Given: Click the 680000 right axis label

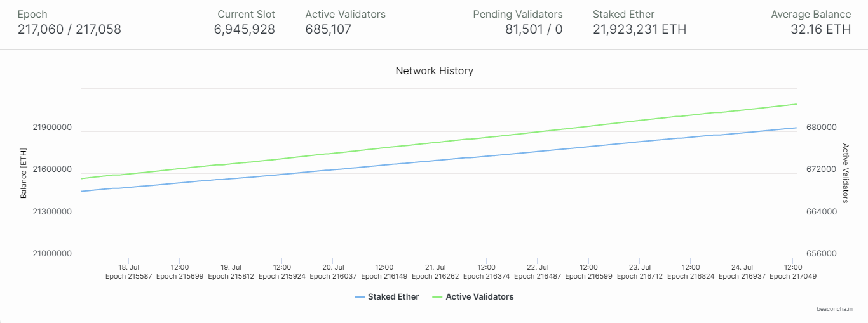Looking at the screenshot, I should (819, 128).
